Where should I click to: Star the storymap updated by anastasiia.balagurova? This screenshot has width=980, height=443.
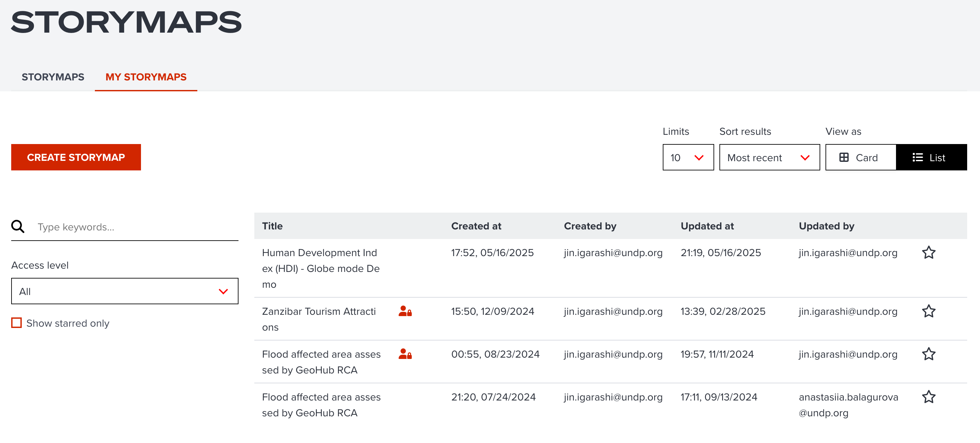coord(928,397)
